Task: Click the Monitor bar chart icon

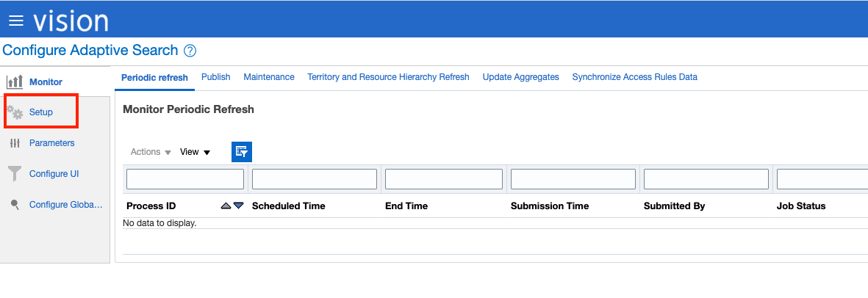Action: (x=15, y=81)
